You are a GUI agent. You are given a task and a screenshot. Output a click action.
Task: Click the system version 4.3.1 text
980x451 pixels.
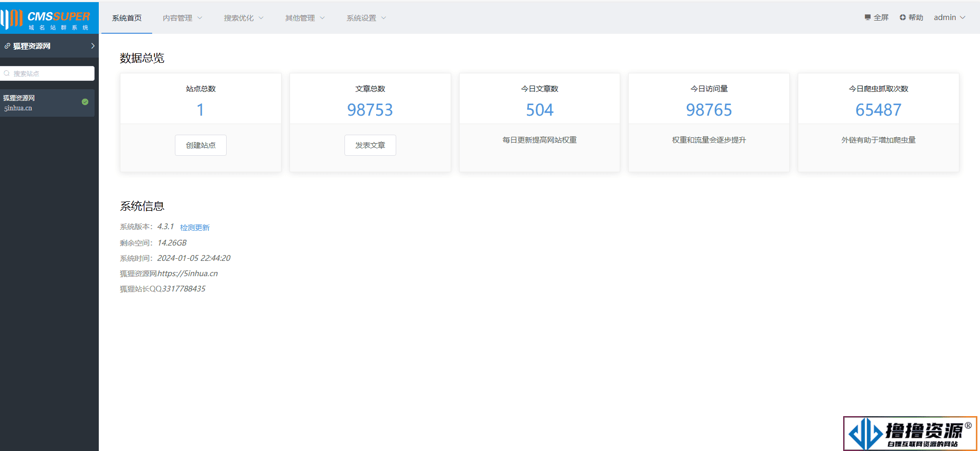click(165, 227)
